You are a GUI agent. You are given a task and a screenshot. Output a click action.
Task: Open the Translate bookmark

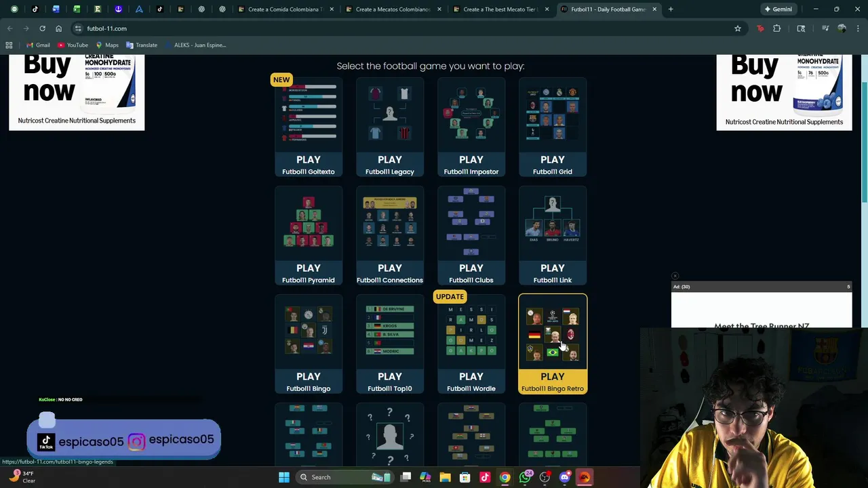point(142,45)
